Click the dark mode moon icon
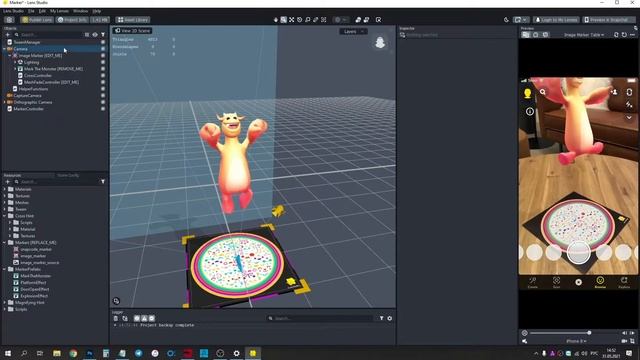 pos(506,20)
